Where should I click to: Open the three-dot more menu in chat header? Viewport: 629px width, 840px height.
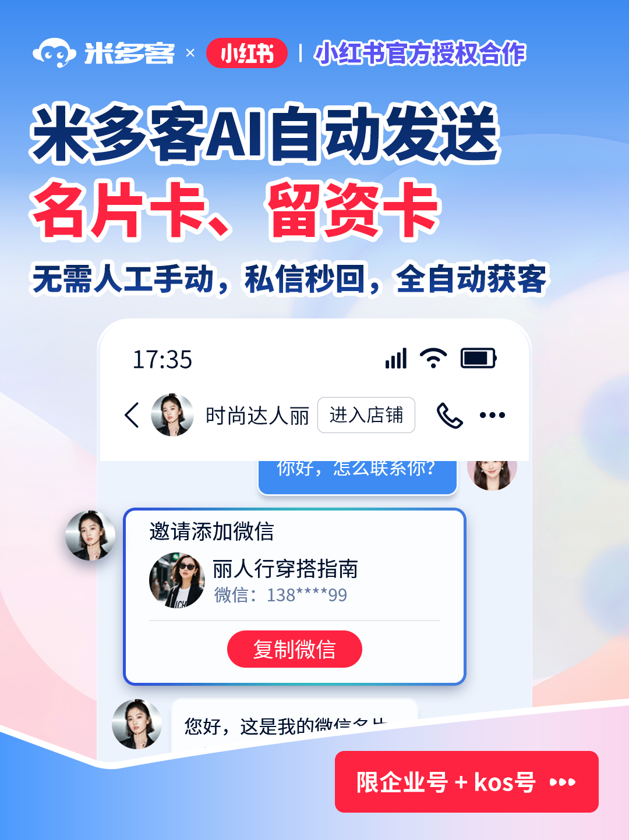tap(492, 415)
